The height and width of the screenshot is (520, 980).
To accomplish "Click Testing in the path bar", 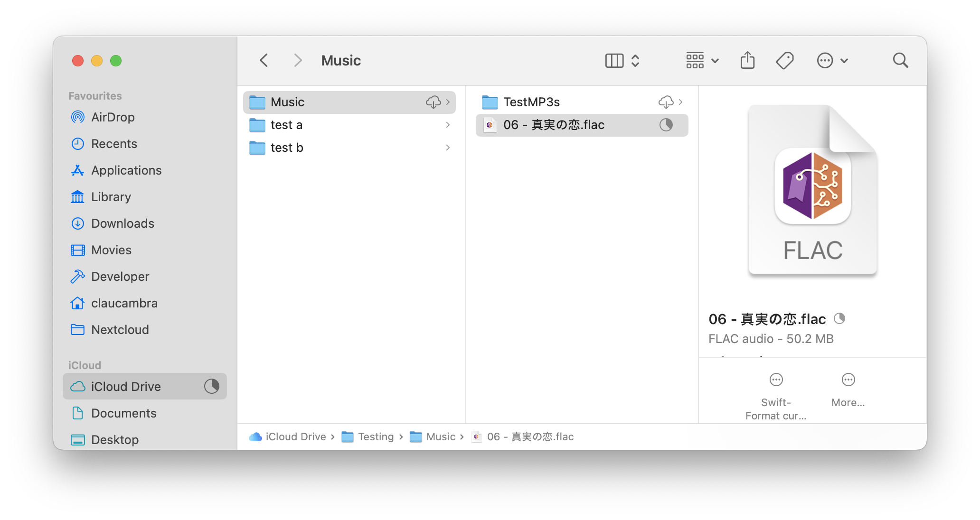I will click(368, 436).
